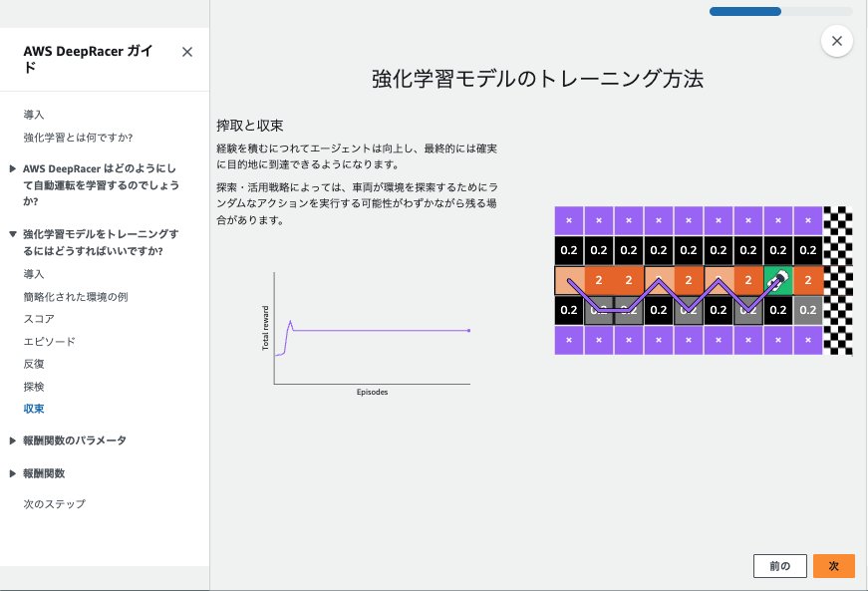Viewport: 868px width, 591px height.
Task: Close the AWS DeepRacer guide panel
Action: point(186,51)
